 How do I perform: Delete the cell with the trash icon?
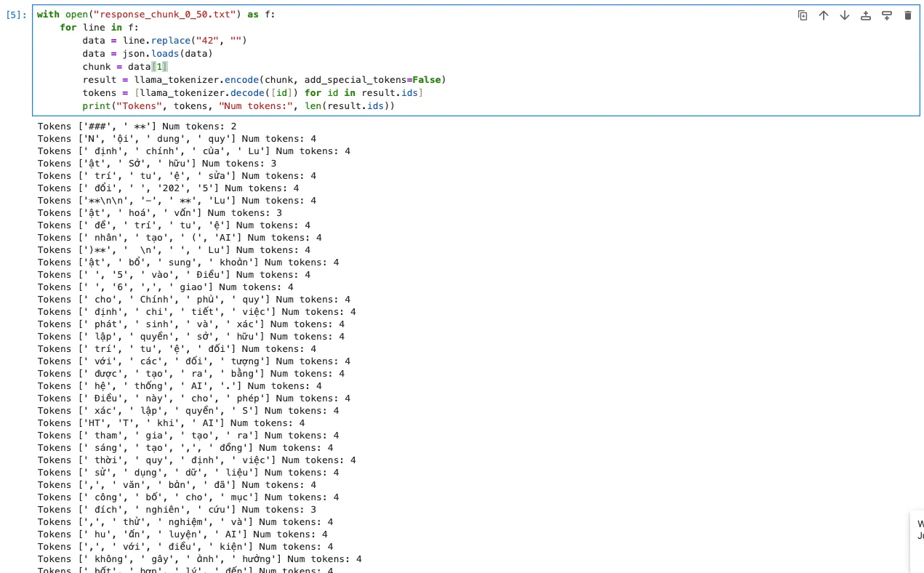[907, 15]
